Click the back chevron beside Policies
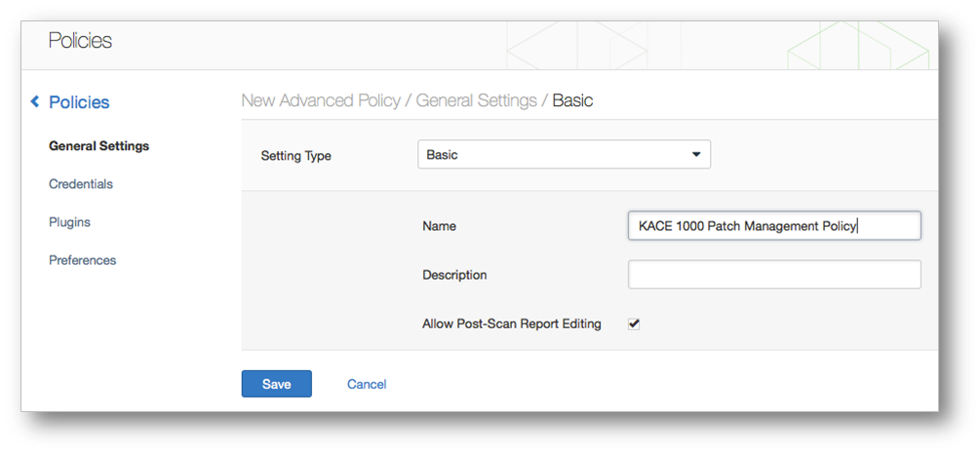This screenshot has height=453, width=980. [35, 101]
